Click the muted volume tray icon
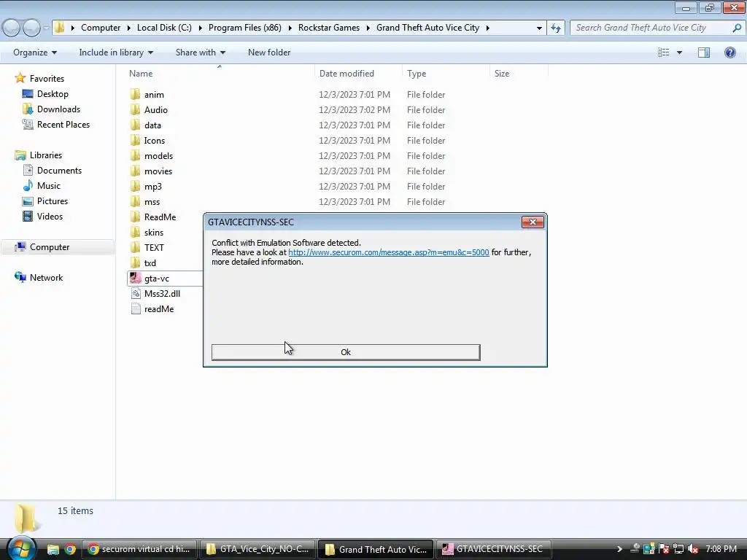747x560 pixels. 693,549
